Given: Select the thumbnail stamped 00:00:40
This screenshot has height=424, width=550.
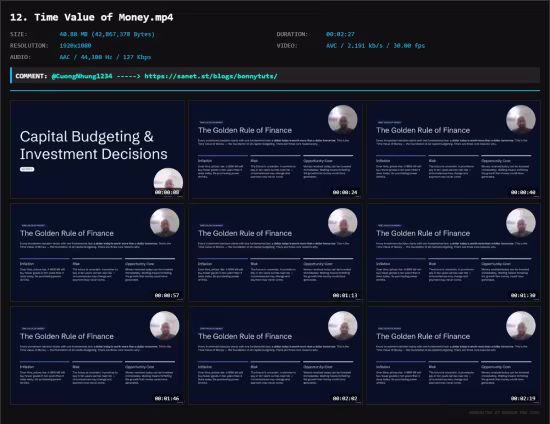Looking at the screenshot, I should [454, 149].
